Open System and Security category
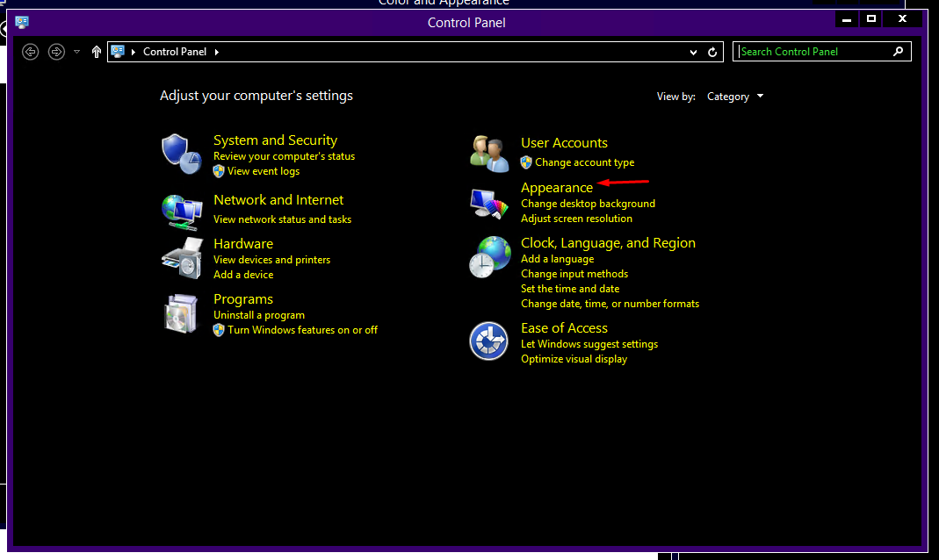This screenshot has height=560, width=939. [276, 140]
